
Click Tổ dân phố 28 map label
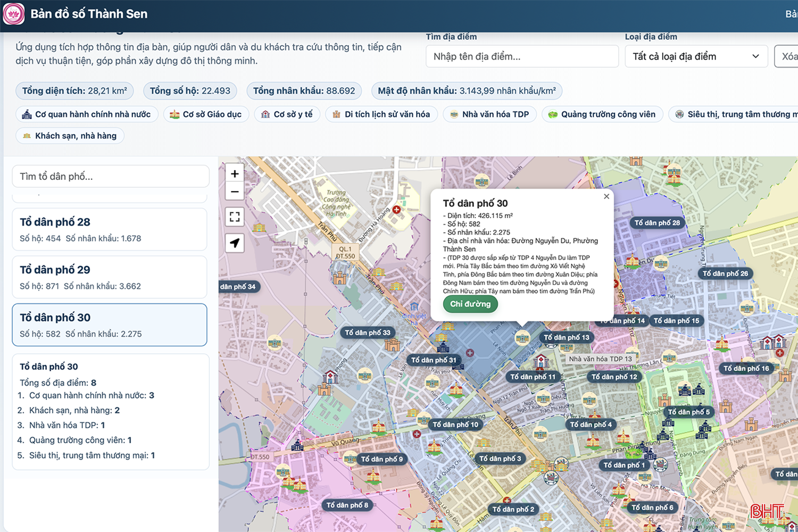[x=657, y=223]
